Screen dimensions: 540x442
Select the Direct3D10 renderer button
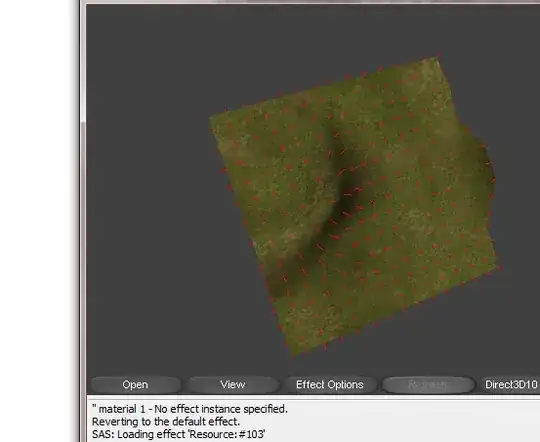(510, 384)
